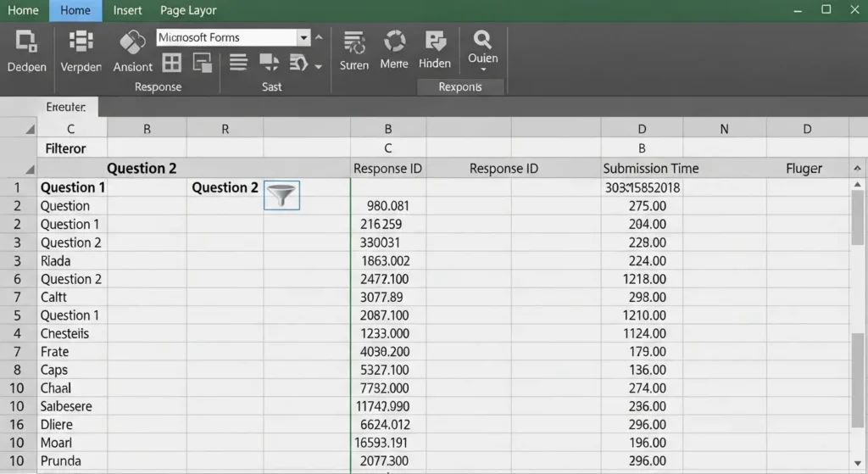Screen dimensions: 868x474
Task: Open the Microsoft Forms combo box dropdown arrow
Action: click(x=303, y=37)
